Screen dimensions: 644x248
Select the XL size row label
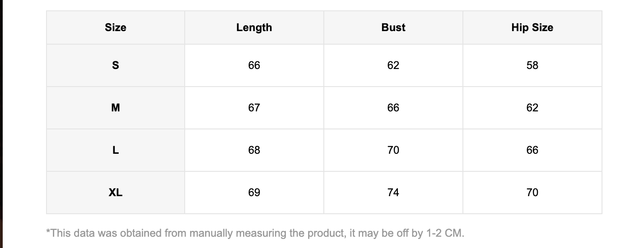click(x=116, y=193)
